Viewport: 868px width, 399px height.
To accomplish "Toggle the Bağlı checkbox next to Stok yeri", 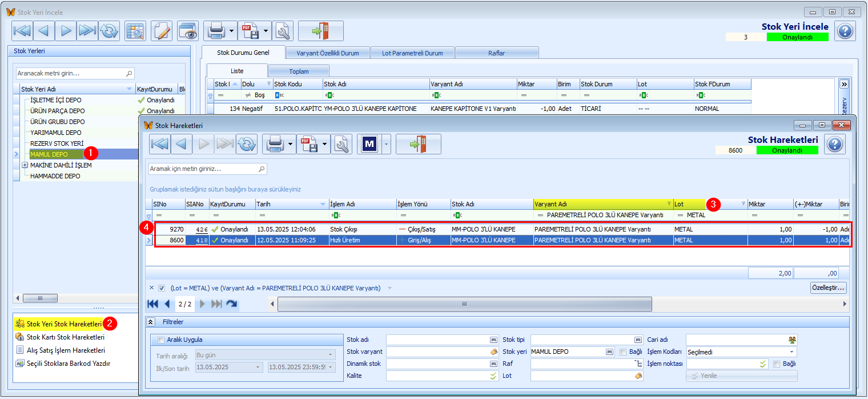I will [x=623, y=352].
